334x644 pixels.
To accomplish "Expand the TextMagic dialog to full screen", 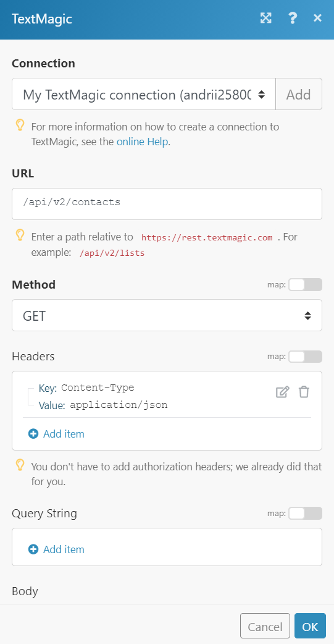I will click(x=266, y=18).
